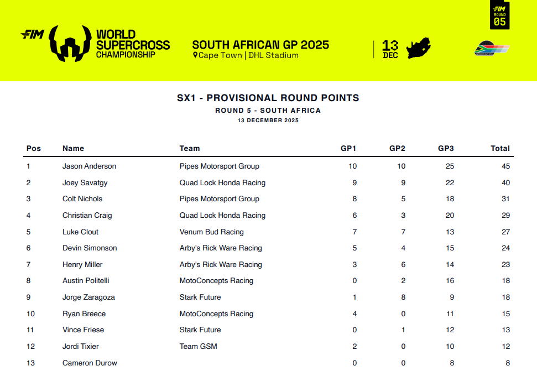
Task: Select rider name Jason Anderson
Action: (89, 166)
